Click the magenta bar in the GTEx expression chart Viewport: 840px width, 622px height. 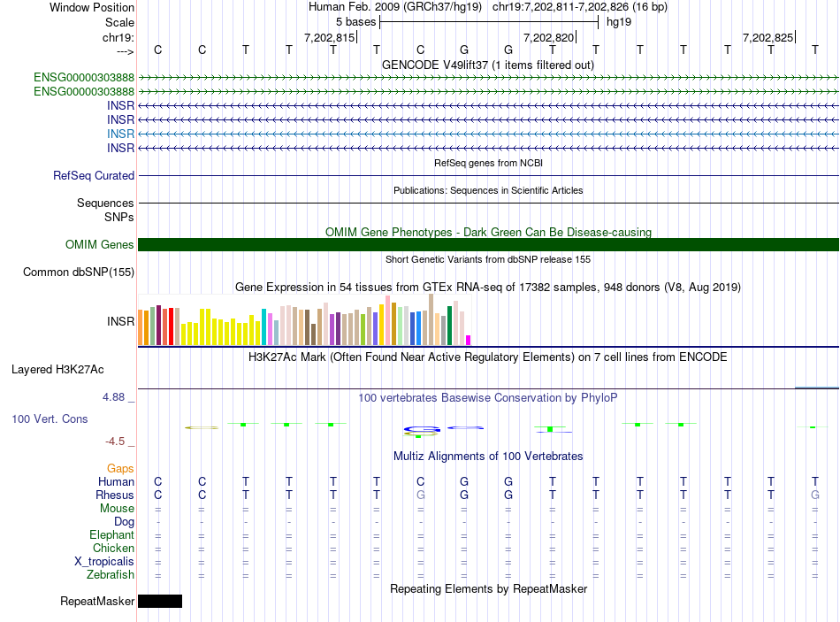click(469, 340)
